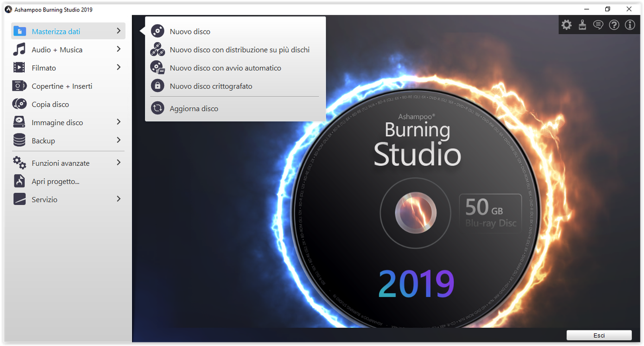
Task: Open the Backup menu label
Action: (43, 141)
